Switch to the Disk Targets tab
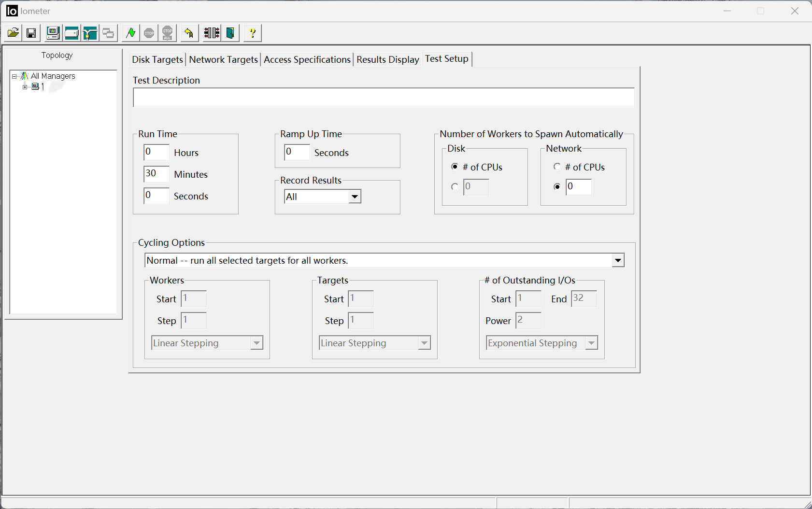The width and height of the screenshot is (812, 509). click(157, 59)
